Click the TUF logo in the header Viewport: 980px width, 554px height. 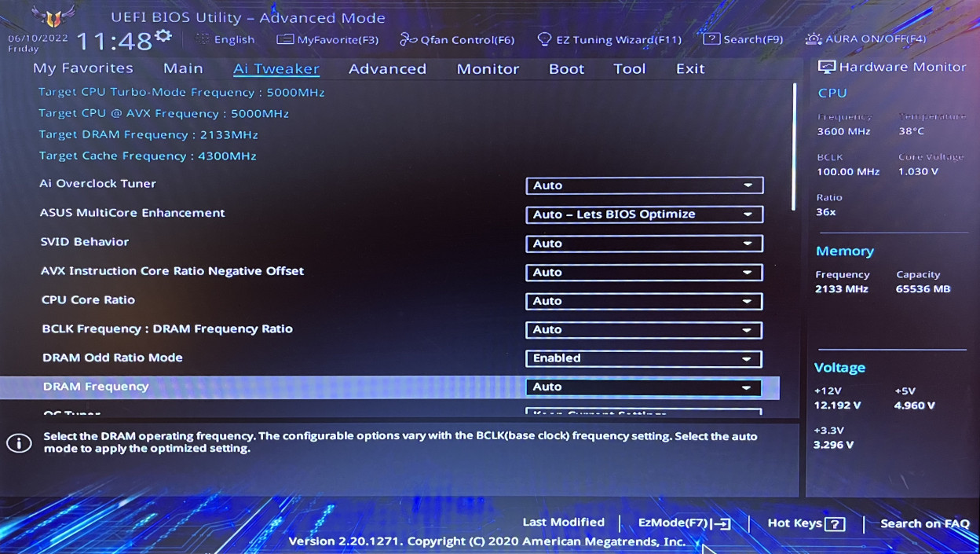coord(53,15)
